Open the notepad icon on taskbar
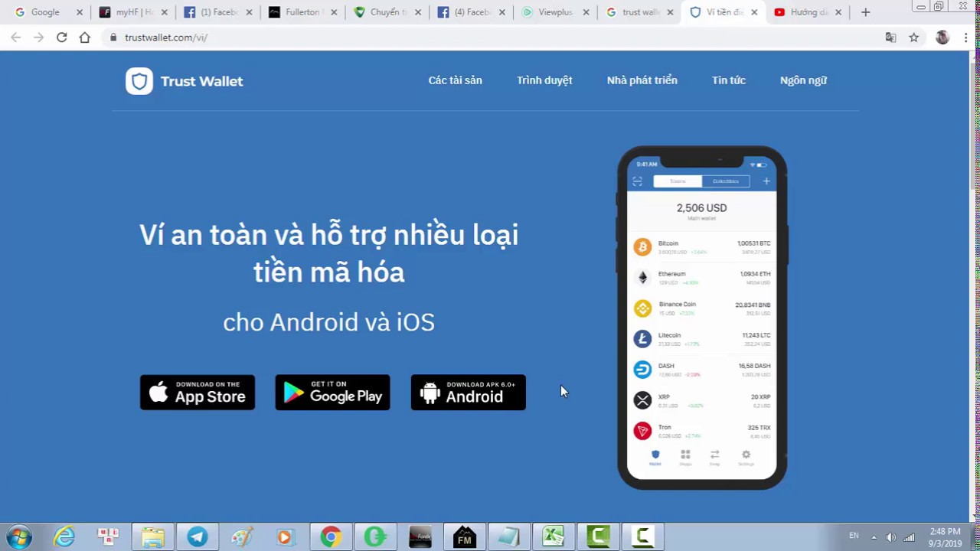Viewport: 980px width, 551px height. pyautogui.click(x=508, y=536)
